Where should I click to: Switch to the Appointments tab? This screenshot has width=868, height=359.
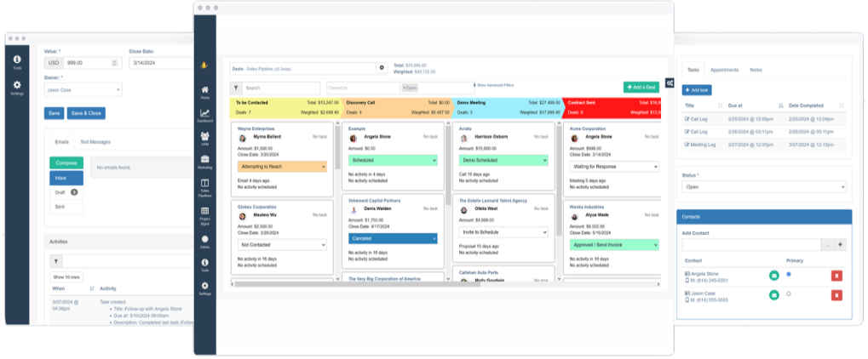tap(724, 71)
